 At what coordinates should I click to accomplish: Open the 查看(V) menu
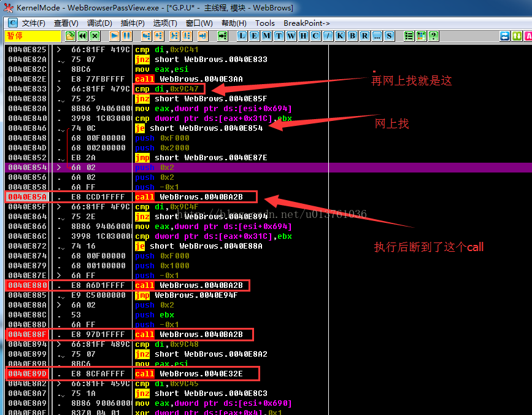pos(66,23)
